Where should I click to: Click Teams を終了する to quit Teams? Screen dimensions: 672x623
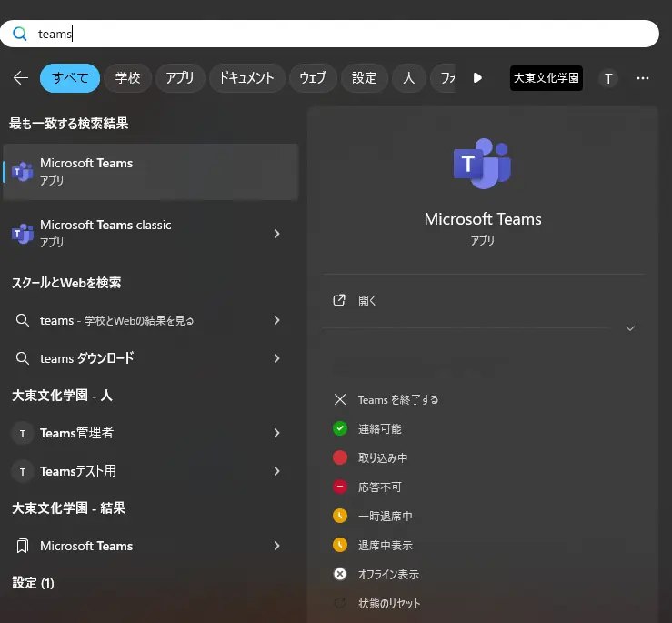397,399
